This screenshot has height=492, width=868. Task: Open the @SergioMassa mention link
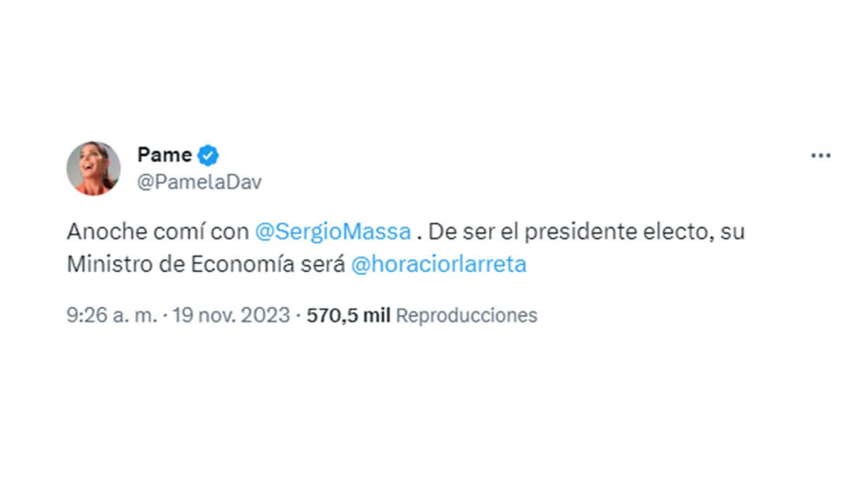click(x=333, y=231)
